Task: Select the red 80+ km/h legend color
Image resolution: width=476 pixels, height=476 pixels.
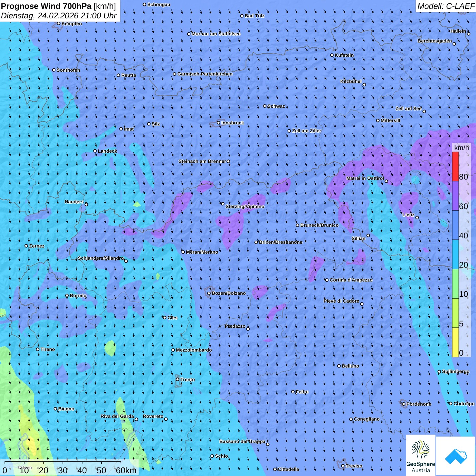Action: [x=455, y=167]
